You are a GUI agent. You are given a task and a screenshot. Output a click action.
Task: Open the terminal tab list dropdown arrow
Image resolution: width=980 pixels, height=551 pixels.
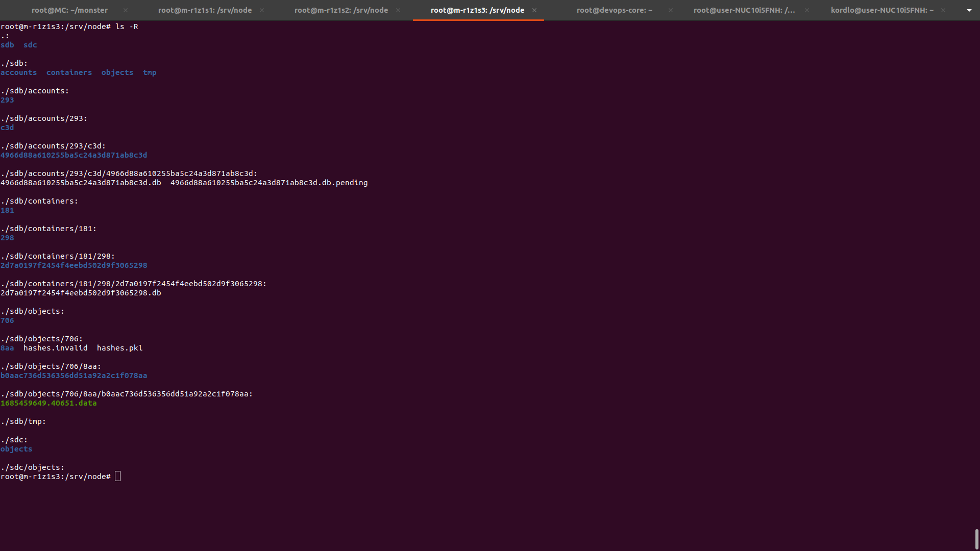[x=969, y=10]
